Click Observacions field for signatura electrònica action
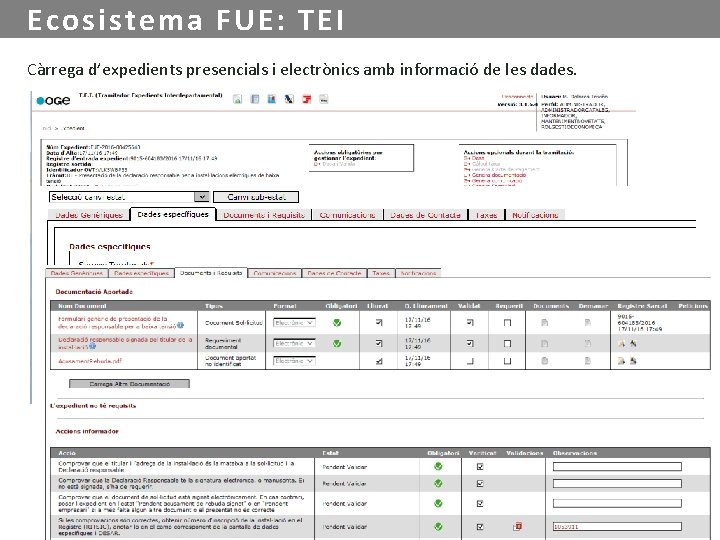 point(617,484)
